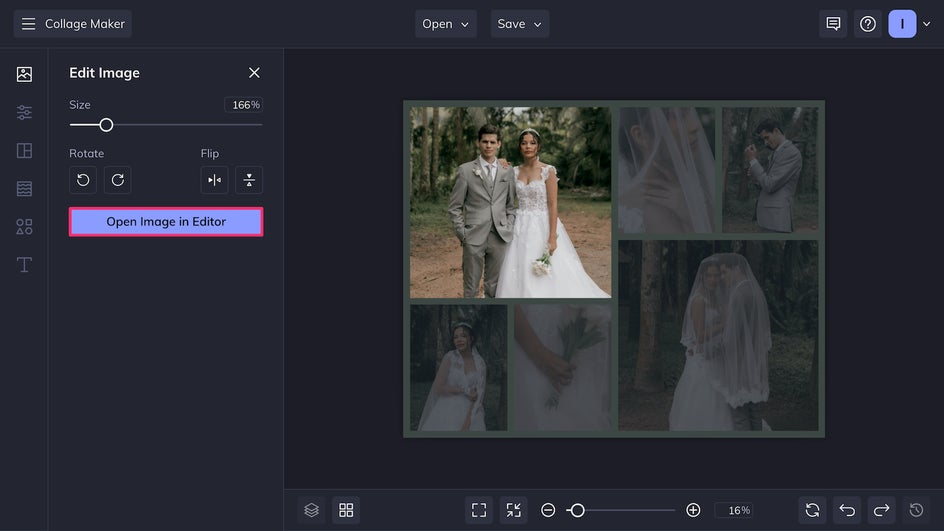This screenshot has height=531, width=944.
Task: Expand the Save dropdown menu
Action: (520, 24)
